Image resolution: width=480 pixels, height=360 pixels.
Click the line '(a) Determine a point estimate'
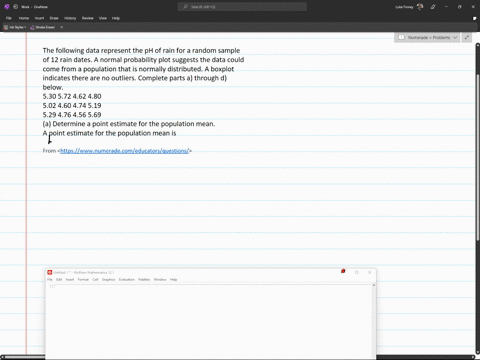click(129, 124)
